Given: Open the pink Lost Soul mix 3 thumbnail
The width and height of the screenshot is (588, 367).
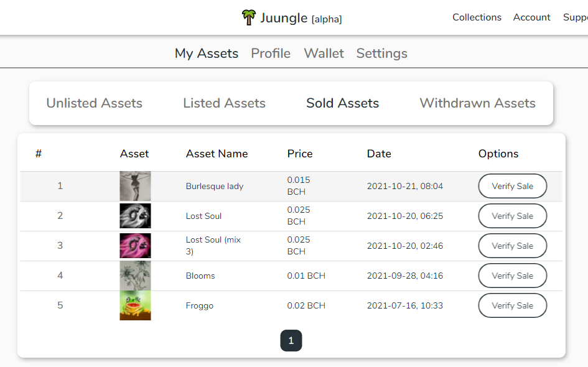Looking at the screenshot, I should [x=135, y=246].
